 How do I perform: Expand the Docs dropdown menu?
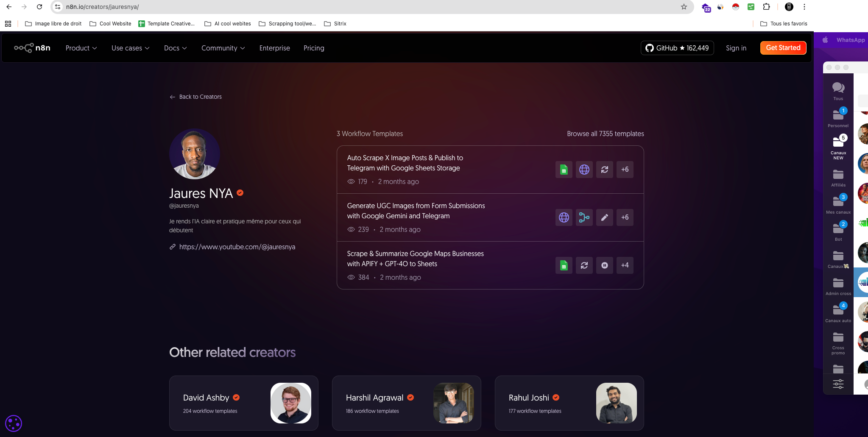pyautogui.click(x=176, y=48)
